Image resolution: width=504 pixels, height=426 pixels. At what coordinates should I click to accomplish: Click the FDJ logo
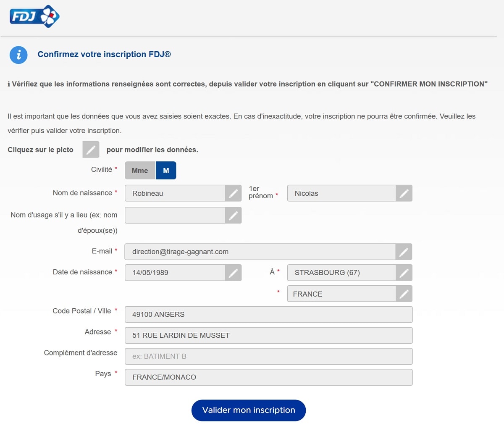click(34, 16)
